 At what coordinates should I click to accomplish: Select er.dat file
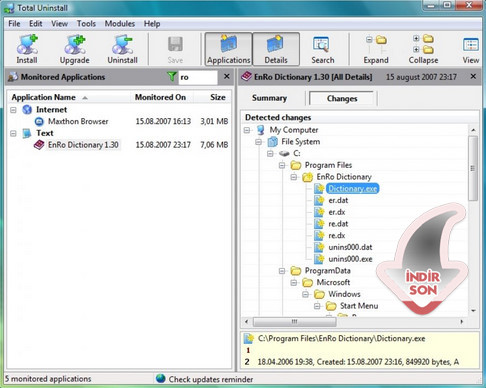click(338, 200)
